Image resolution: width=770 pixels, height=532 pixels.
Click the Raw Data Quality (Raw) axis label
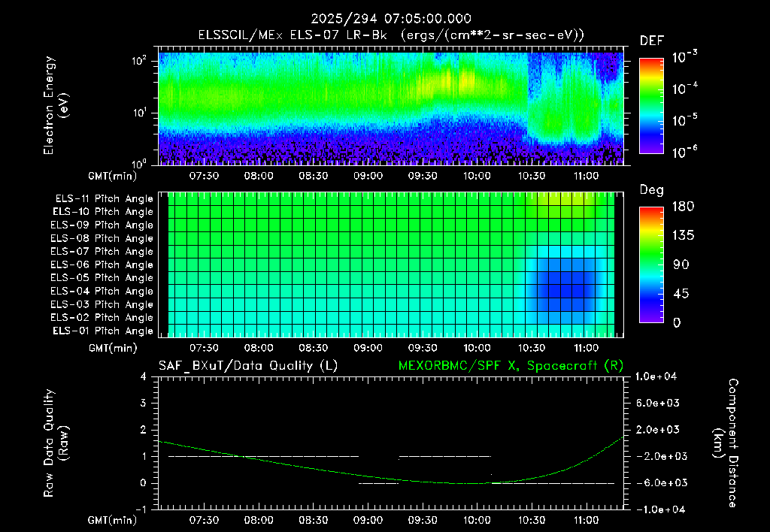coord(56,443)
